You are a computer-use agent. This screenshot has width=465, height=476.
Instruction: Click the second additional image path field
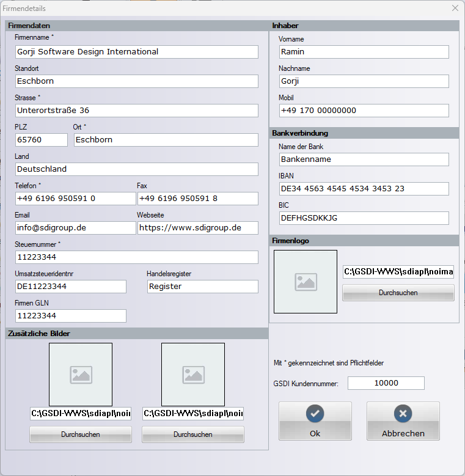193,414
